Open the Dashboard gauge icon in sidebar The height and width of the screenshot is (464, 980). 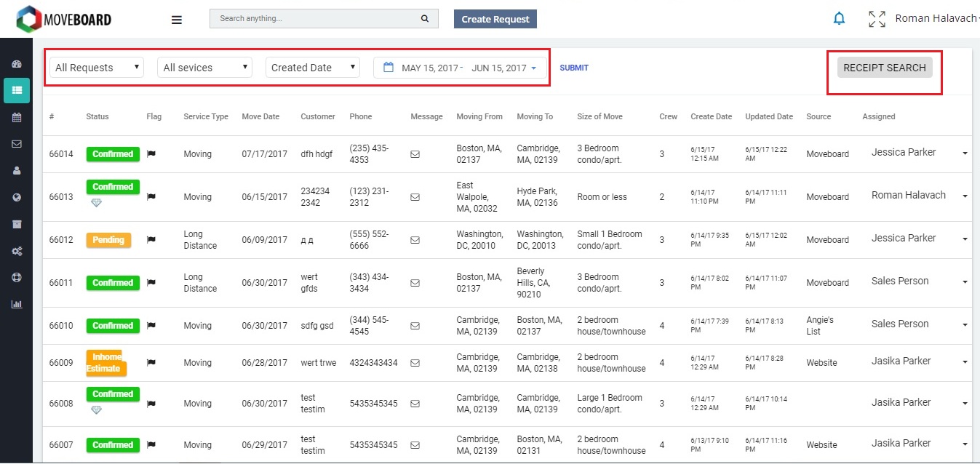16,64
